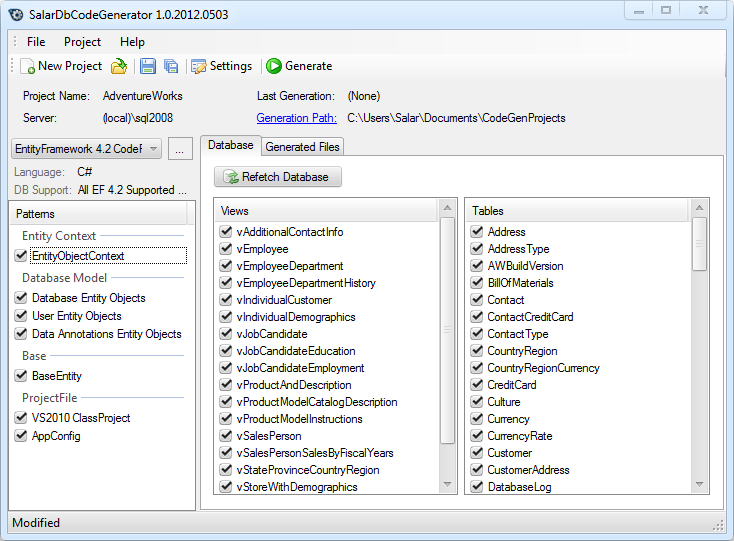734x541 pixels.
Task: Open the Project menu
Action: [82, 42]
